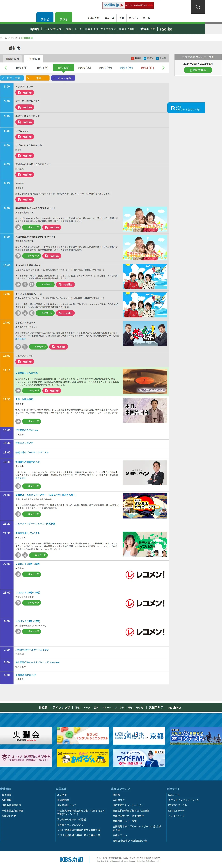
Task: Open radiko for ニュースパレード
Action: 25,362
